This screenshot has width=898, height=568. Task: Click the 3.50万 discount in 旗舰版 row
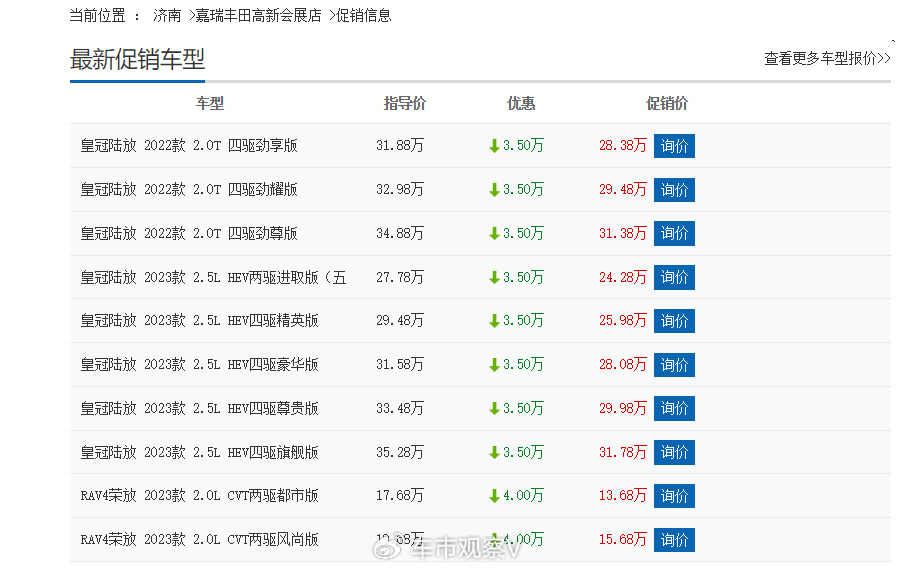(x=523, y=452)
